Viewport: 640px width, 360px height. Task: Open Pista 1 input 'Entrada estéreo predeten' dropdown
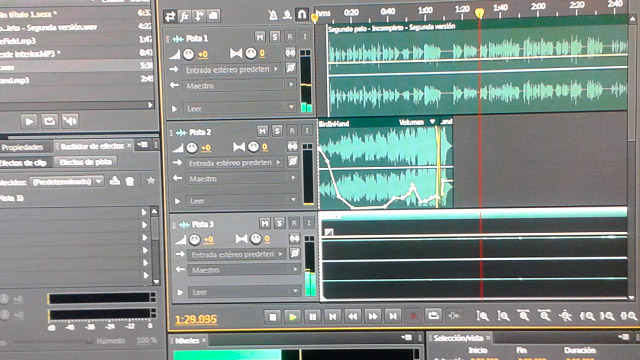[232, 70]
